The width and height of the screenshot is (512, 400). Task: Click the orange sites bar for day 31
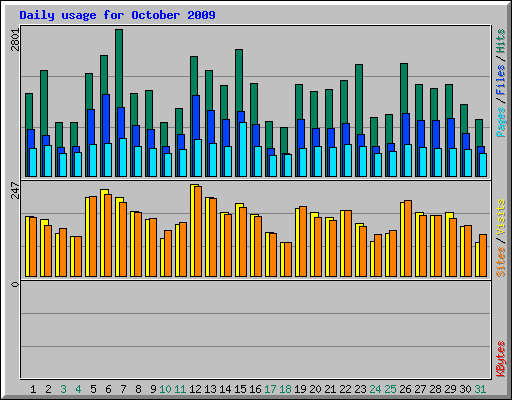click(483, 255)
